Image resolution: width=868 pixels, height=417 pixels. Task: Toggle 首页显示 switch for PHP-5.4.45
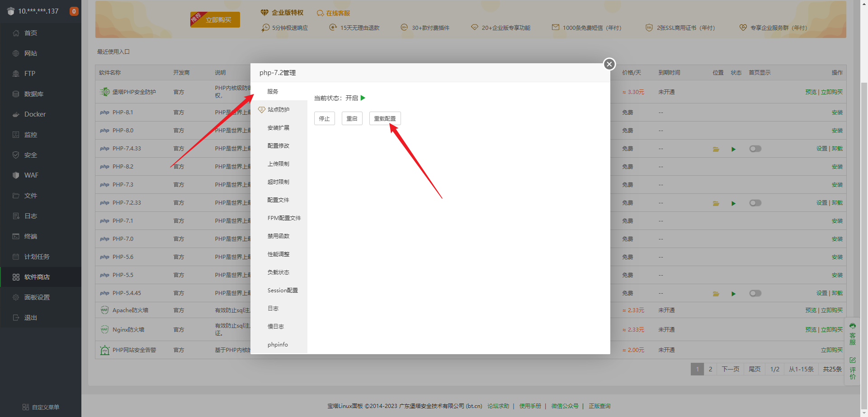pos(755,293)
